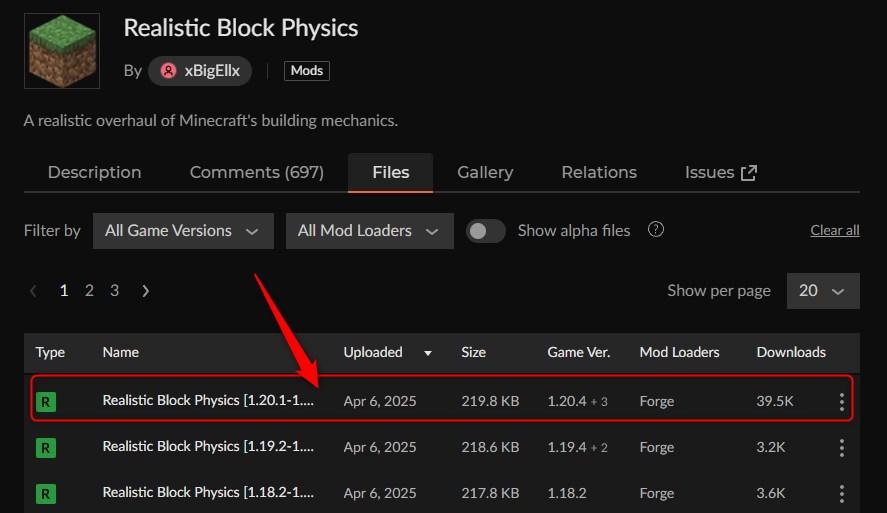Image resolution: width=887 pixels, height=513 pixels.
Task: Click the alpha files help question icon
Action: coord(656,230)
